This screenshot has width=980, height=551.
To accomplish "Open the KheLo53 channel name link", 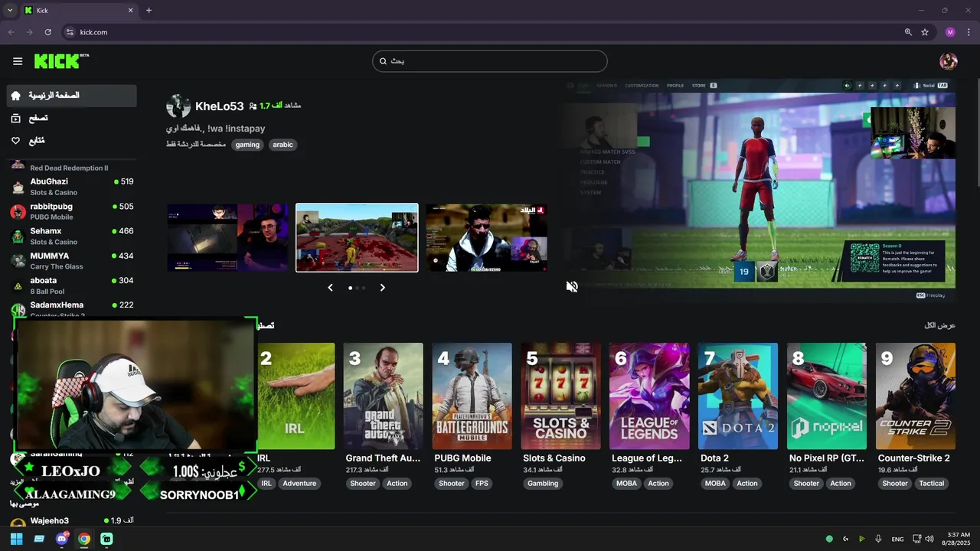I will pos(219,106).
